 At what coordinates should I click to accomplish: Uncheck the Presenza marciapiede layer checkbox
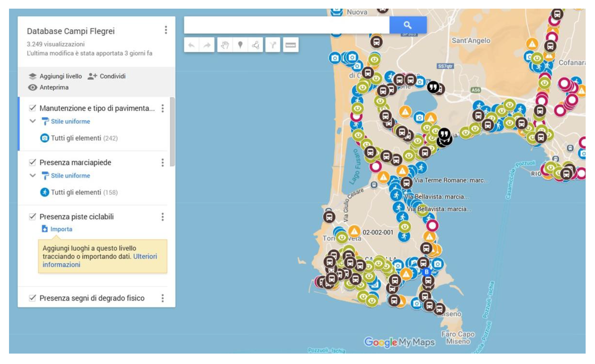coord(32,162)
